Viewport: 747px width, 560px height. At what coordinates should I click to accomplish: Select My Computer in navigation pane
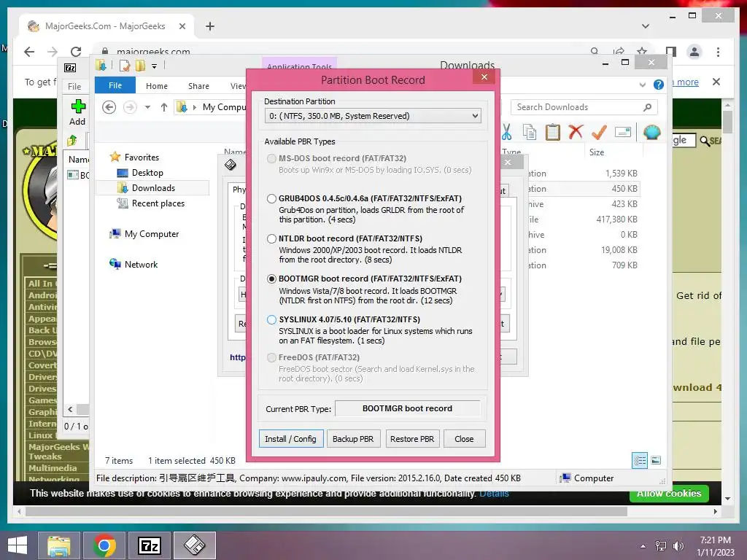[152, 234]
